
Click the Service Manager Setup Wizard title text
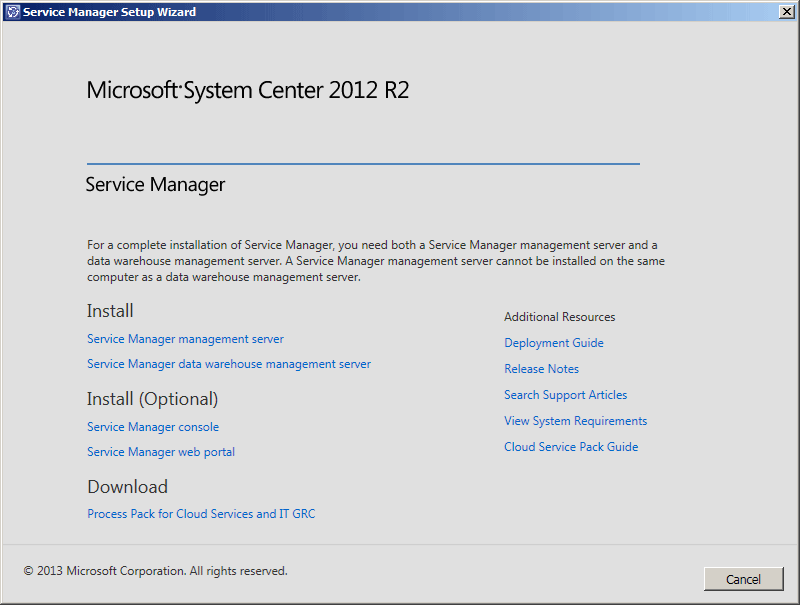click(x=109, y=12)
